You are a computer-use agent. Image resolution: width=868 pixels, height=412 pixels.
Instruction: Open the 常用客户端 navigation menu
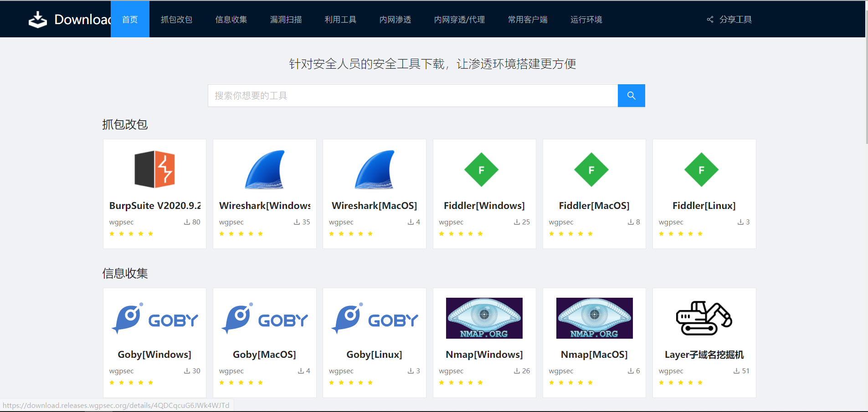click(528, 20)
